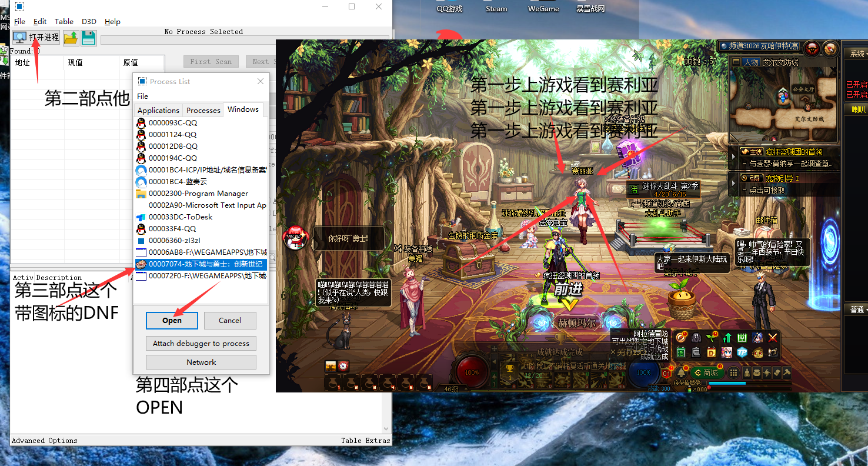Click the blue TP icon in game menu
The height and width of the screenshot is (466, 868).
[x=742, y=352]
